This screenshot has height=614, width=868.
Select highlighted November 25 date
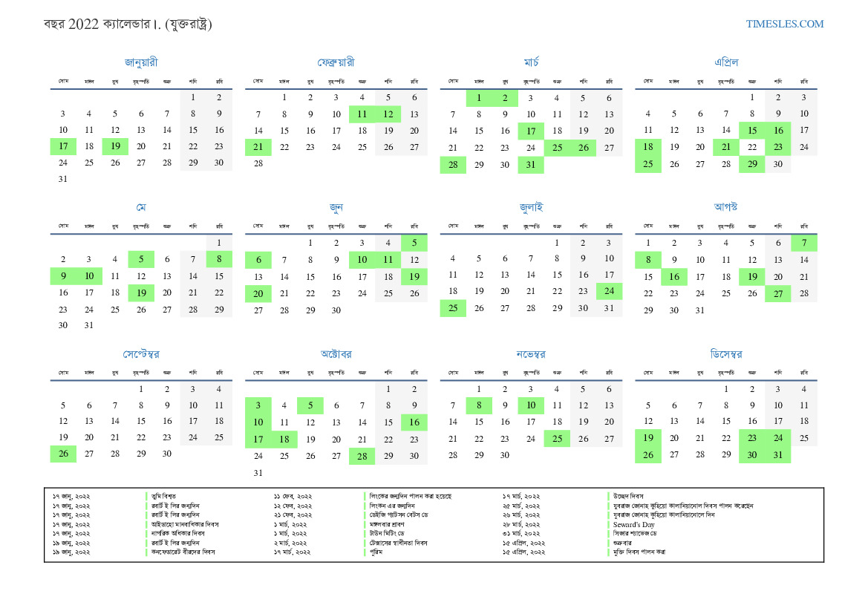pos(557,438)
